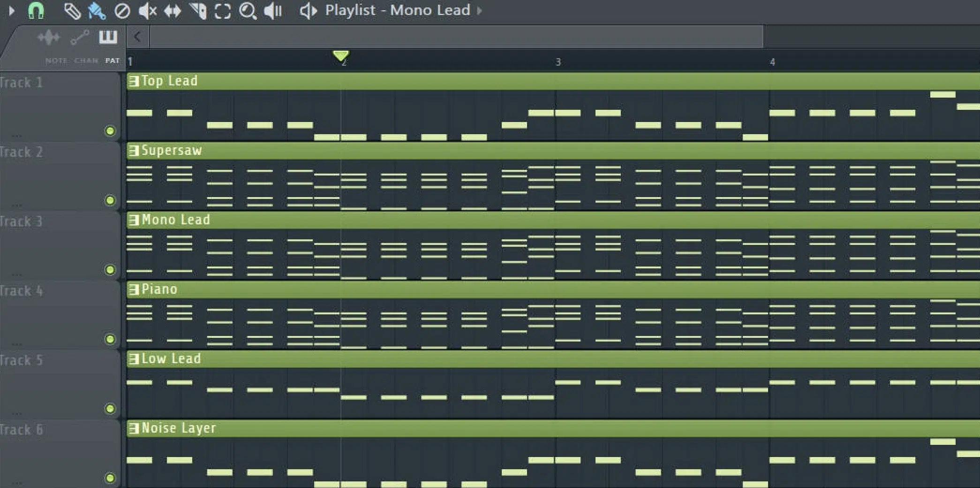Mute Track 4 using its green LED
980x488 pixels.
coord(110,339)
